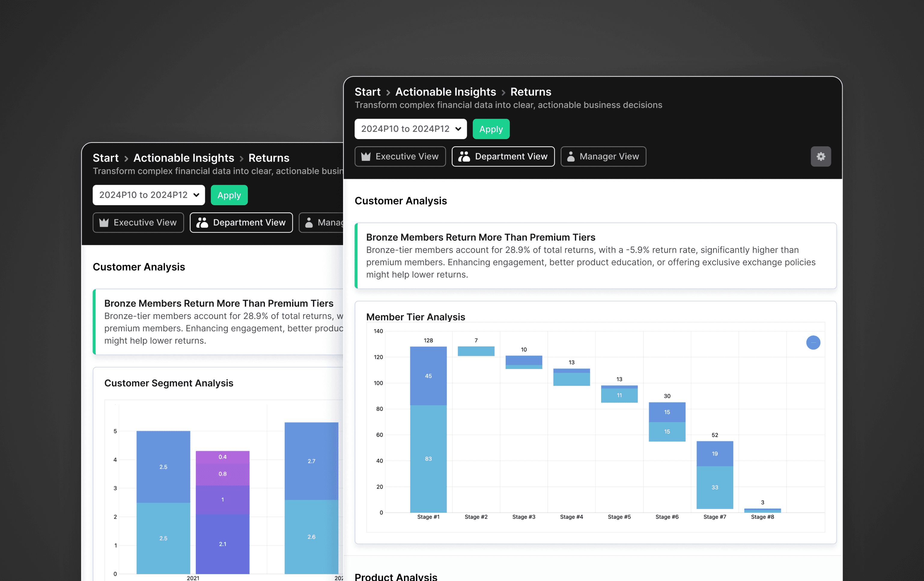Viewport: 924px width, 581px height.
Task: Switch to Executive View tab in front window
Action: coord(400,157)
